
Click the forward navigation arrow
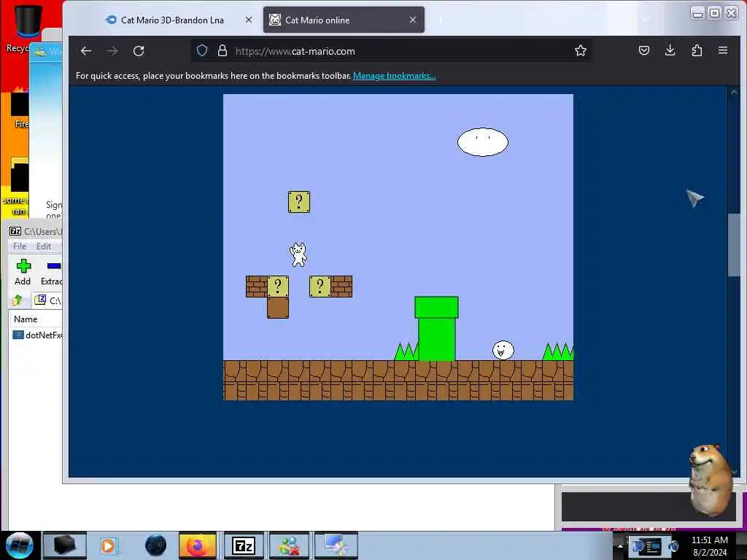pyautogui.click(x=112, y=51)
